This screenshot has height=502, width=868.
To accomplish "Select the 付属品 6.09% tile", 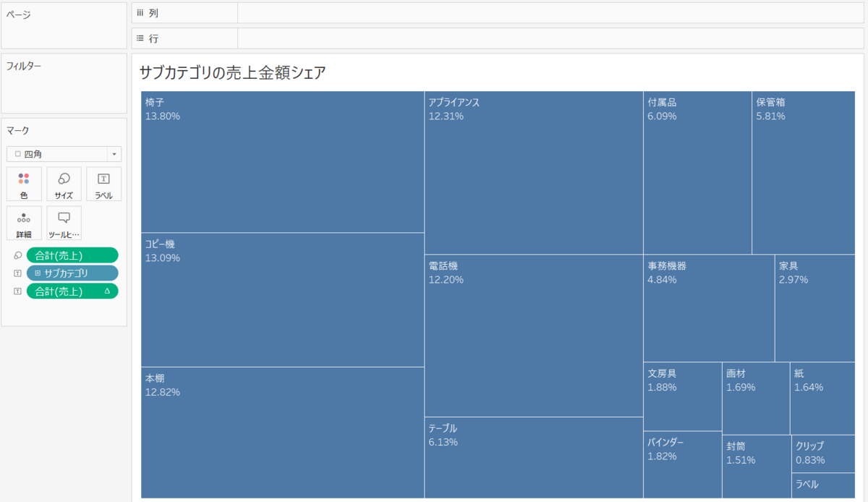I will pos(697,173).
